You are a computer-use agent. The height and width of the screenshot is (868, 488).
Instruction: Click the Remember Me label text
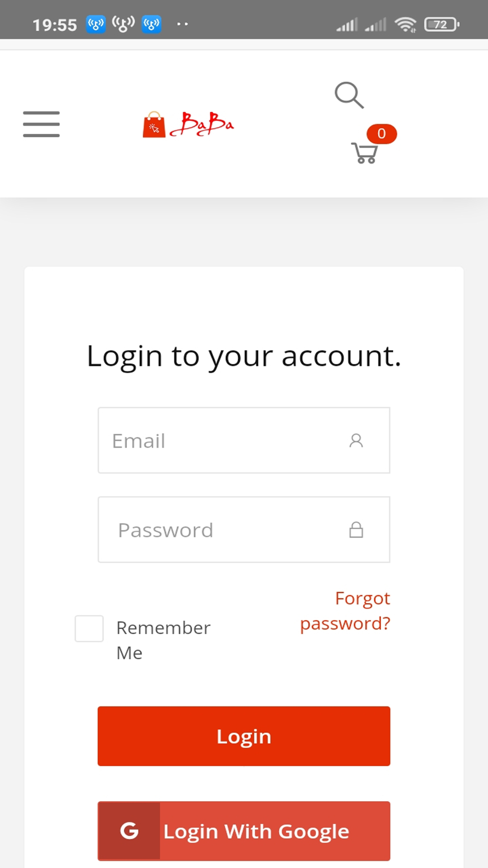coord(163,640)
